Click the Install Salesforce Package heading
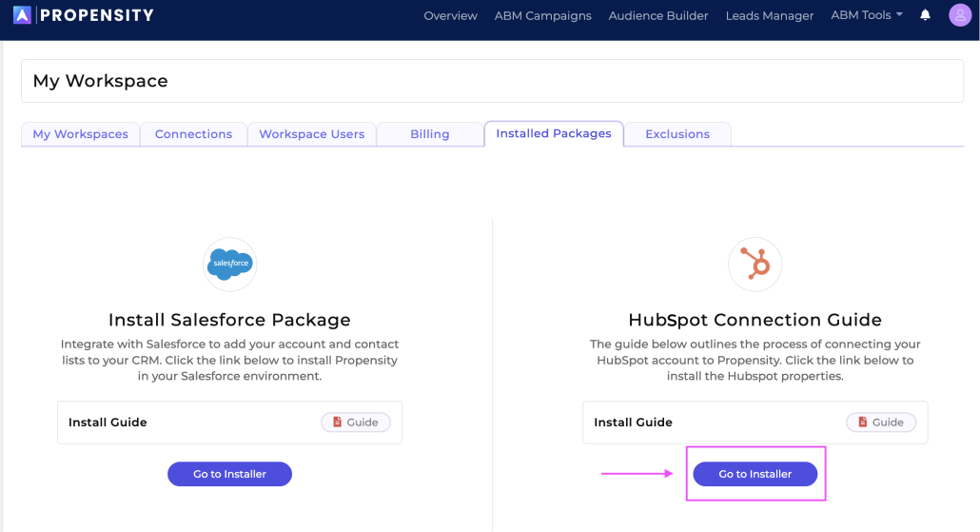This screenshot has width=980, height=532. [229, 320]
